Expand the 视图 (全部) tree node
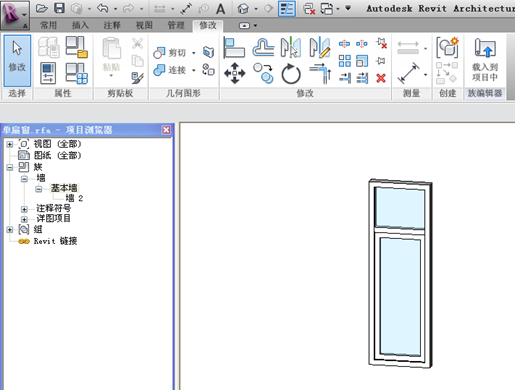This screenshot has width=515, height=390. [x=10, y=144]
